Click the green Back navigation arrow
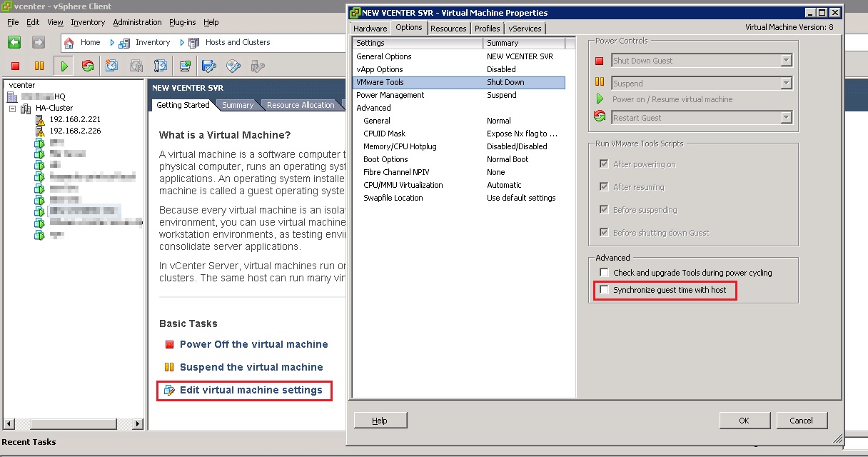This screenshot has width=868, height=457. [14, 42]
